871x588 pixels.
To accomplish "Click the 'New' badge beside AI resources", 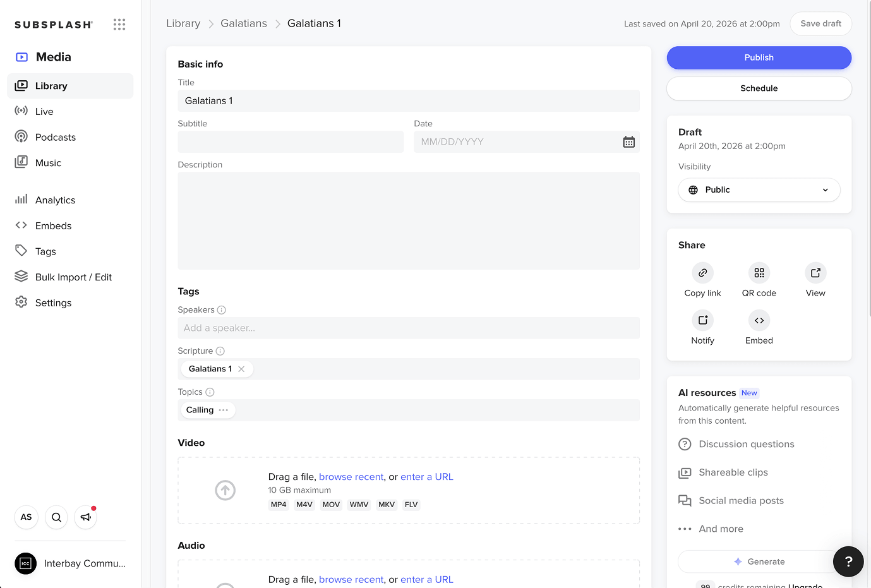I will [749, 393].
